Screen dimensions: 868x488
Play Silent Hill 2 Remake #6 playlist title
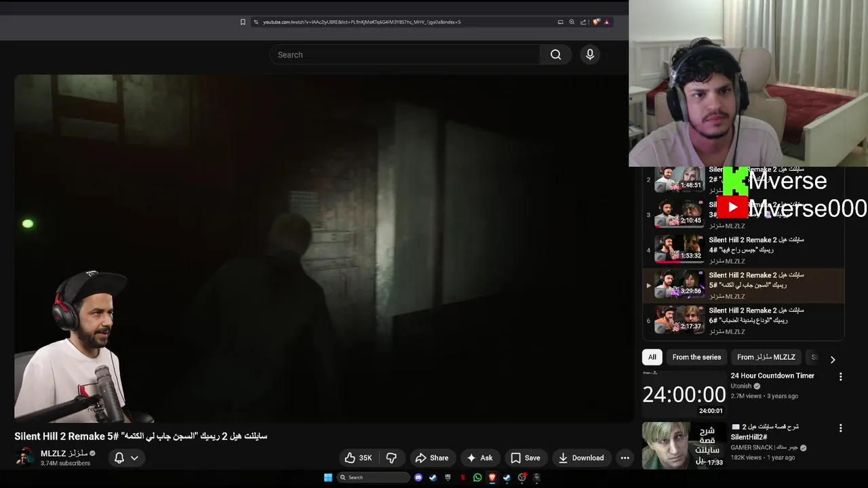[x=756, y=315]
